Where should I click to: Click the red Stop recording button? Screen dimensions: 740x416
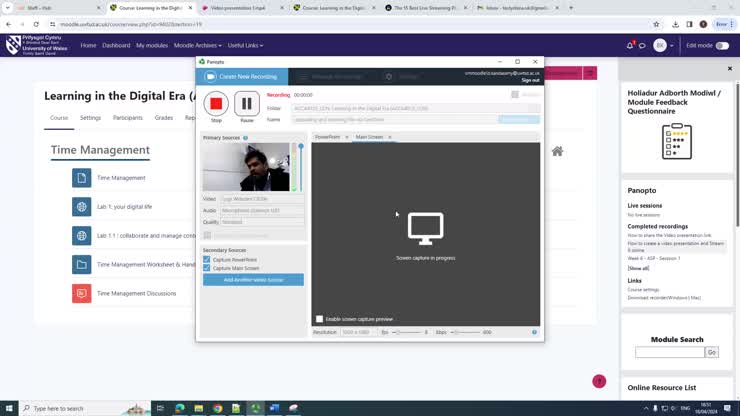pyautogui.click(x=216, y=104)
